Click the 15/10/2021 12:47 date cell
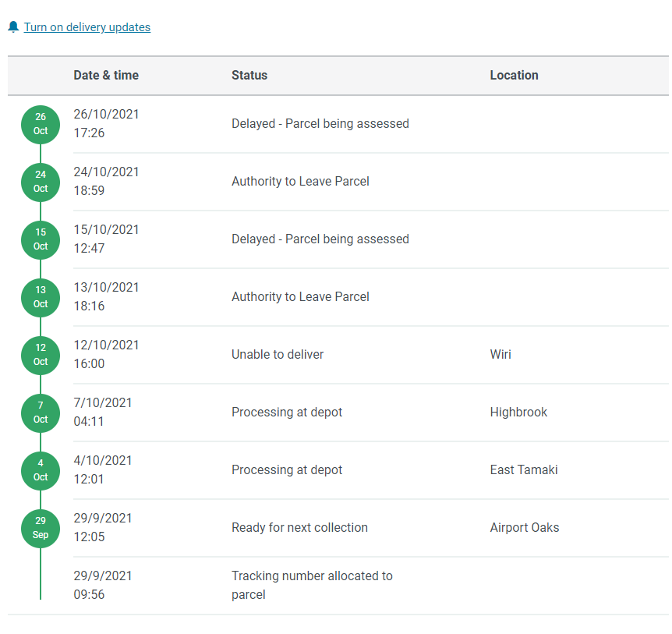 106,239
